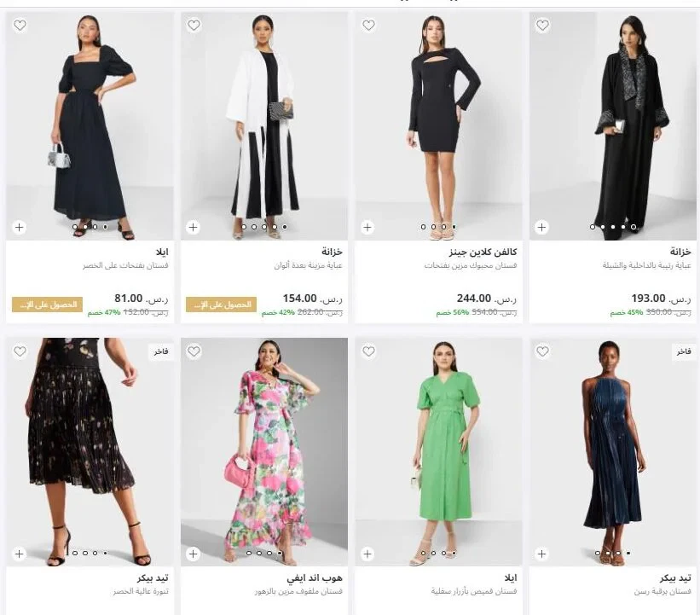Click the heart icon on the white Khizana abaya
Screen dimensions: 700x615
pyautogui.click(x=194, y=26)
